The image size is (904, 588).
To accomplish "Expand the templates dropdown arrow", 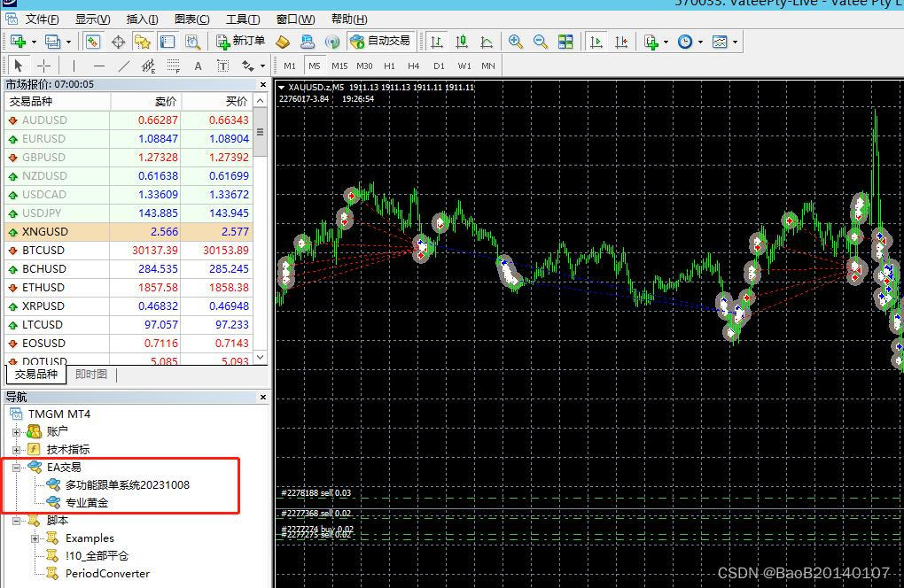I will coord(735,42).
